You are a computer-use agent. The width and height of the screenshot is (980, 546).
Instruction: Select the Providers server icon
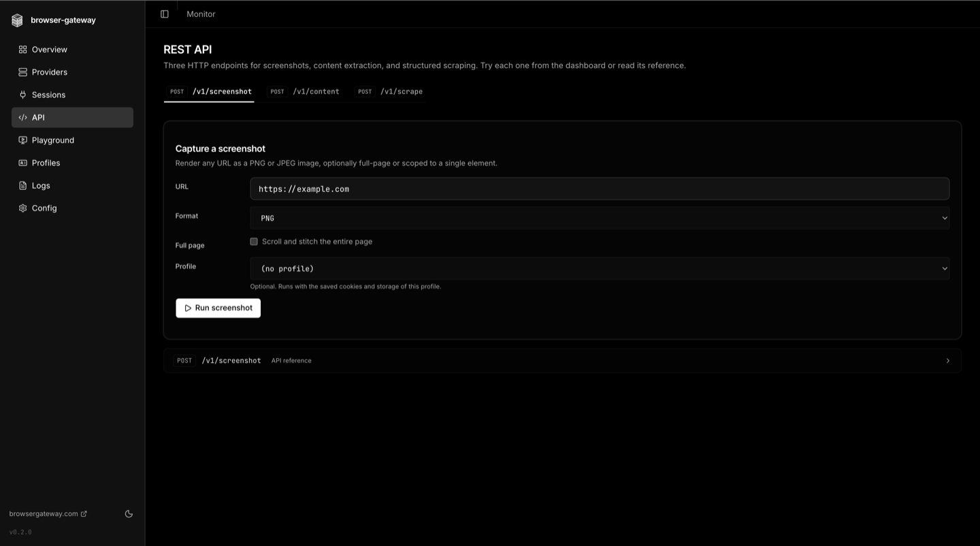(22, 72)
